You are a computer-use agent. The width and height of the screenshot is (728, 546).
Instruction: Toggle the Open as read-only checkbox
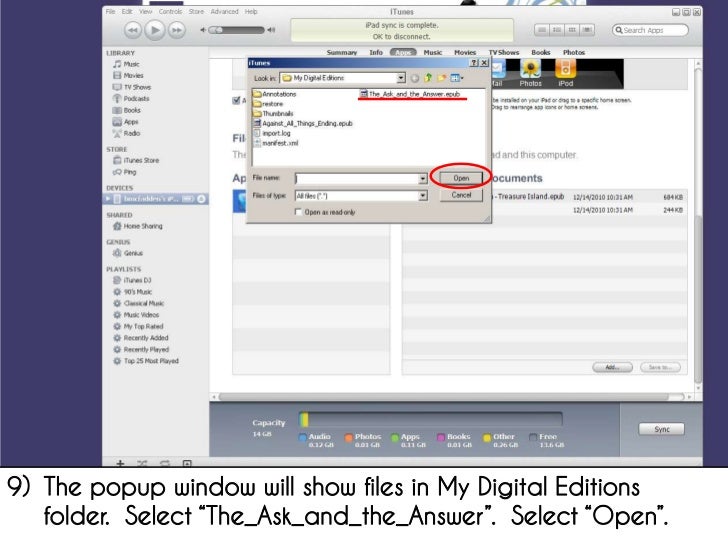[x=299, y=212]
